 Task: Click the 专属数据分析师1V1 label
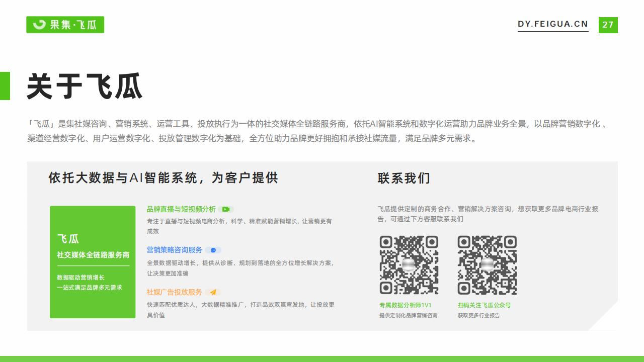pyautogui.click(x=405, y=305)
